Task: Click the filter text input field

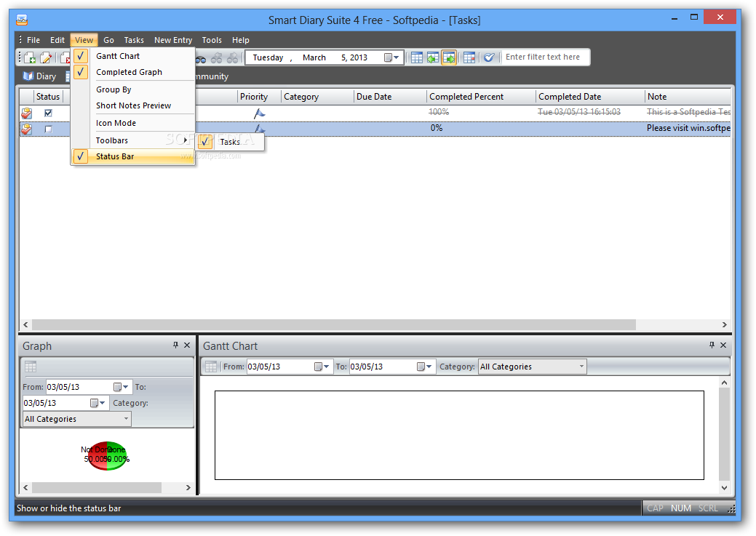Action: (x=545, y=57)
